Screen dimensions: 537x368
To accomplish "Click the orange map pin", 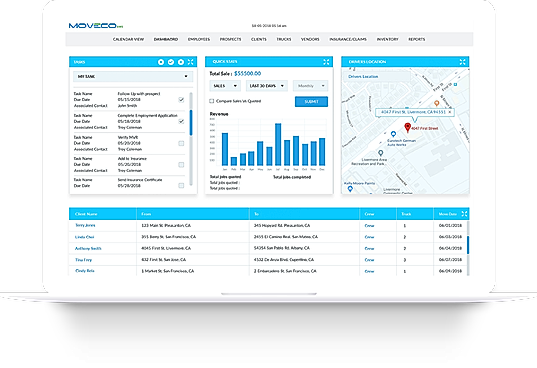I will point(436,103).
